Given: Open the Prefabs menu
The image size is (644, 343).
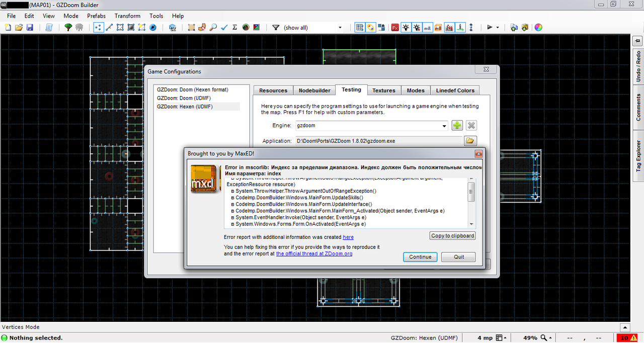Looking at the screenshot, I should [96, 16].
